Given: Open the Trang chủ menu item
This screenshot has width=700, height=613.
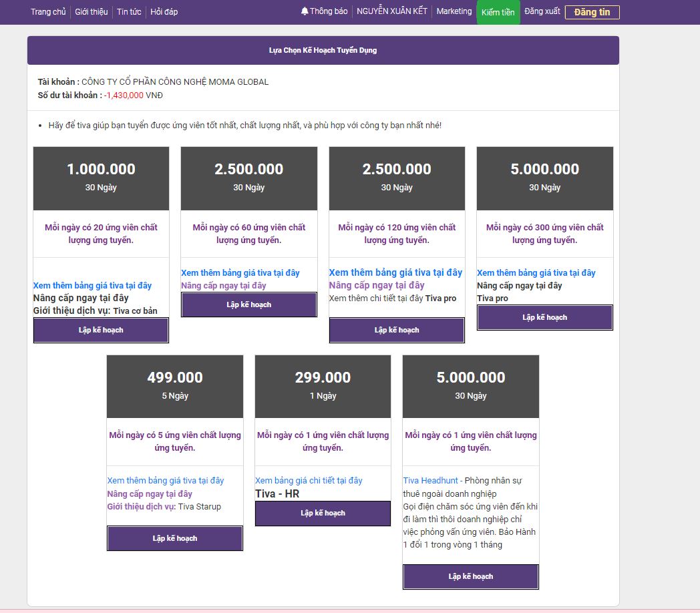Looking at the screenshot, I should [48, 12].
